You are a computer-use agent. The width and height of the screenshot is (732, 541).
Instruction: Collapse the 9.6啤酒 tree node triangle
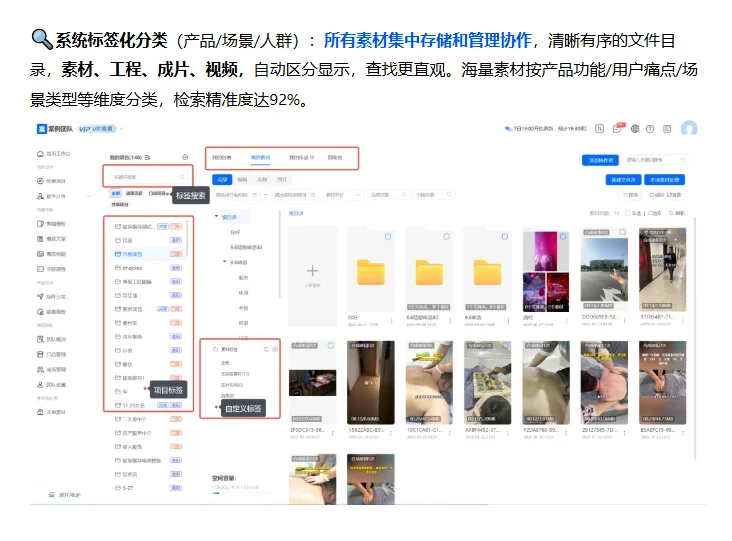(x=225, y=262)
